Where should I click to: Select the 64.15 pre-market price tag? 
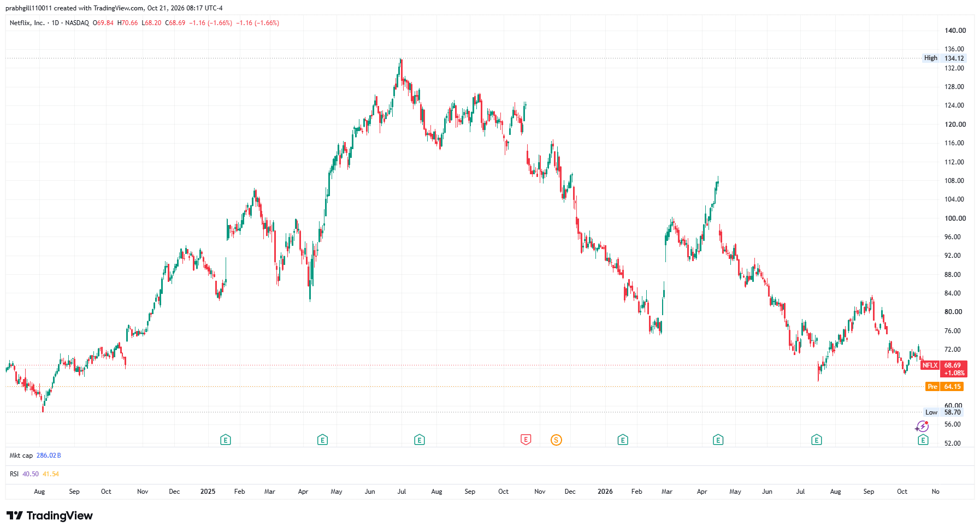(952, 387)
